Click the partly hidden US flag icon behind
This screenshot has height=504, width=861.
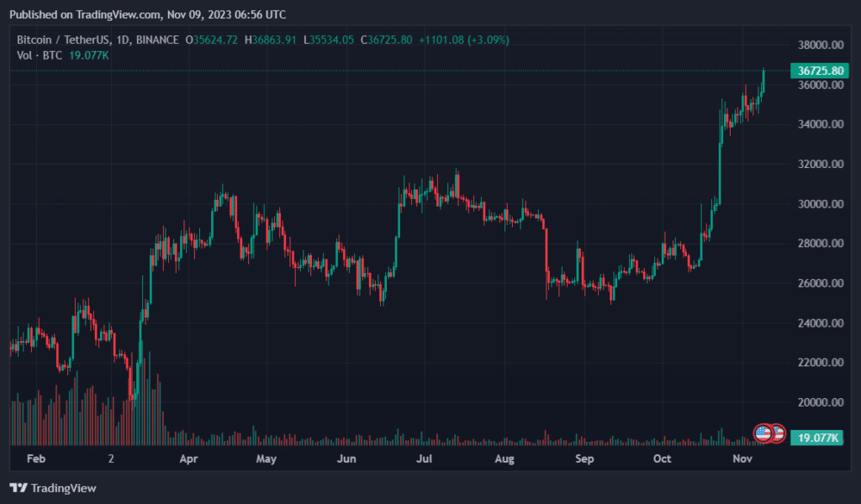click(779, 433)
